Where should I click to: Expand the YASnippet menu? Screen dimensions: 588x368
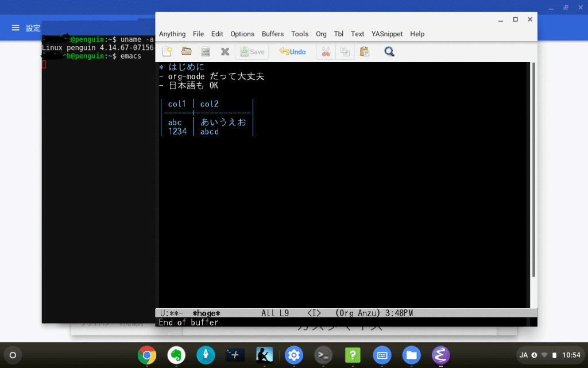(386, 34)
